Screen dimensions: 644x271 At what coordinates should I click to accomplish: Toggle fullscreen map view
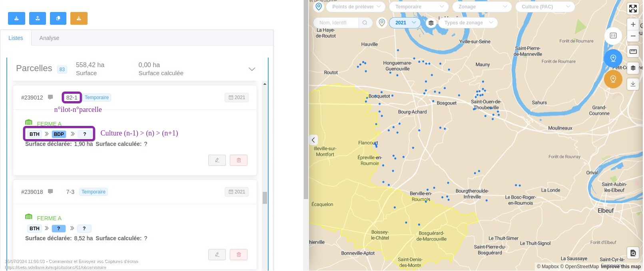pyautogui.click(x=633, y=8)
